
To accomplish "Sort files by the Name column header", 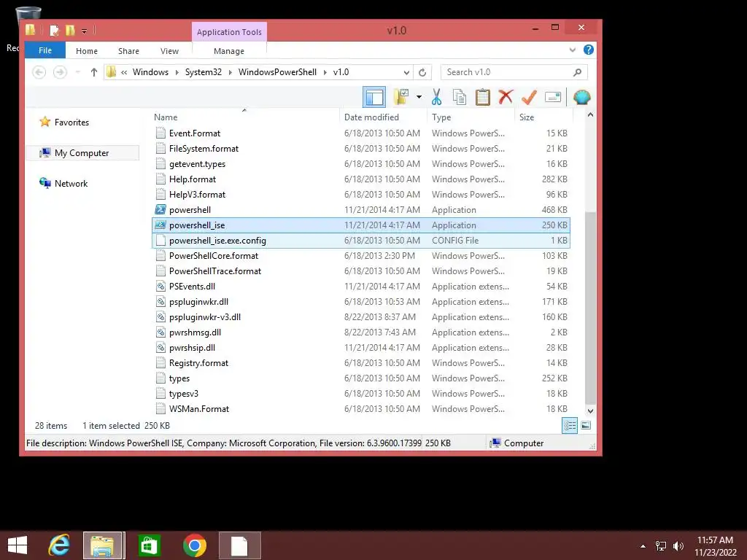I will pyautogui.click(x=245, y=117).
